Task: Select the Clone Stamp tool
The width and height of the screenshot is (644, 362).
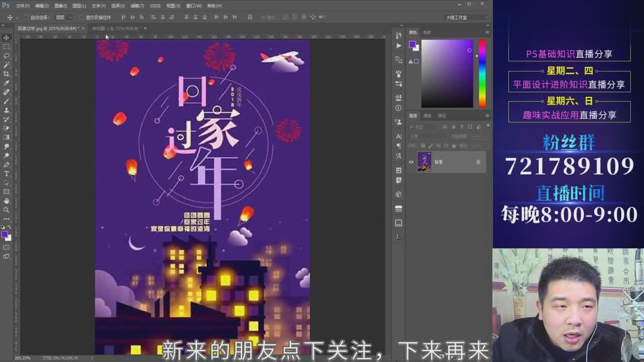Action: pos(7,110)
